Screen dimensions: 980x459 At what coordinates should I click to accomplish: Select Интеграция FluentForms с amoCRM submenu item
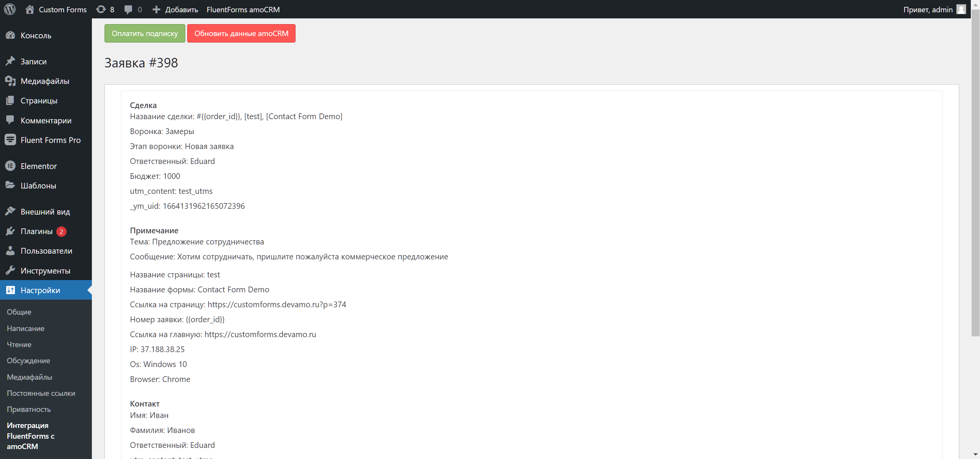(31, 436)
